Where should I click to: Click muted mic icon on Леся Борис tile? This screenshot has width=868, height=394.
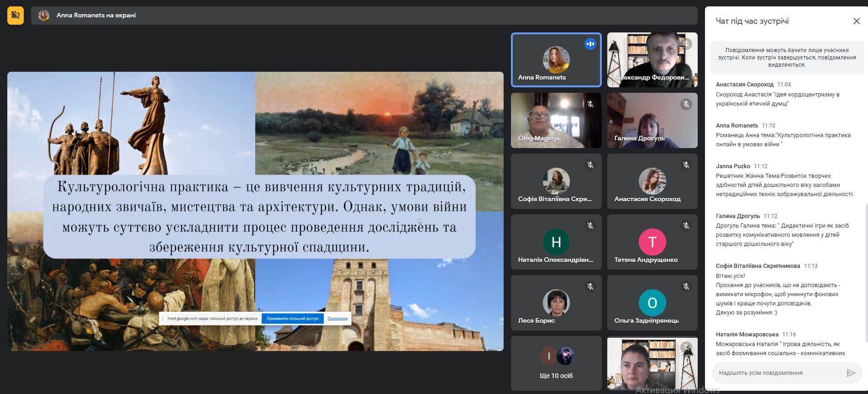point(590,287)
